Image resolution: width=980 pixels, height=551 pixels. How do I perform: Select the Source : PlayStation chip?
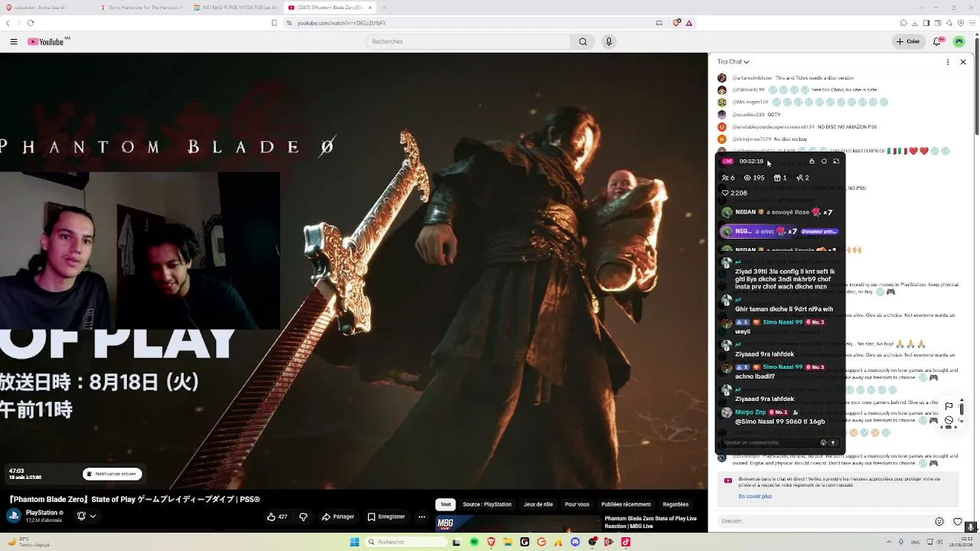point(487,504)
